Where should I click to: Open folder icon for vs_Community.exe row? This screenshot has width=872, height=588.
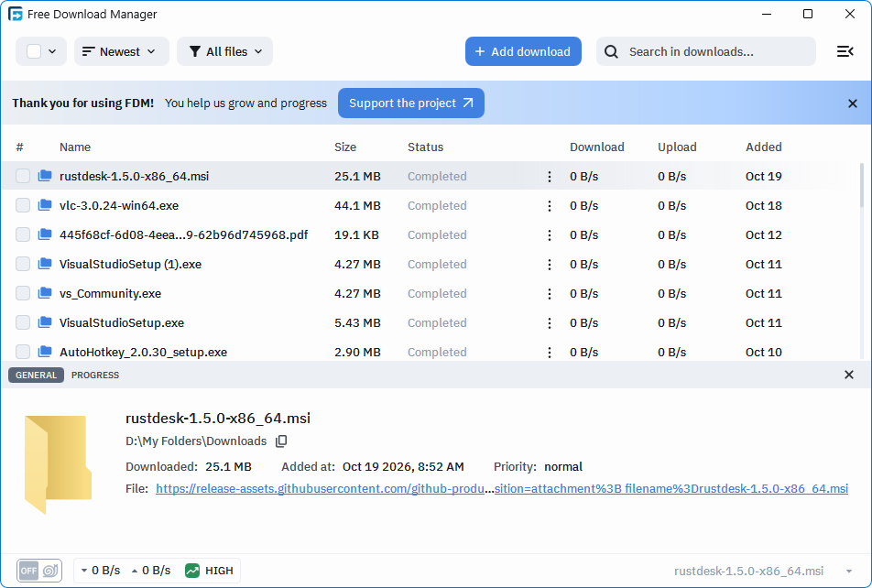click(x=45, y=293)
